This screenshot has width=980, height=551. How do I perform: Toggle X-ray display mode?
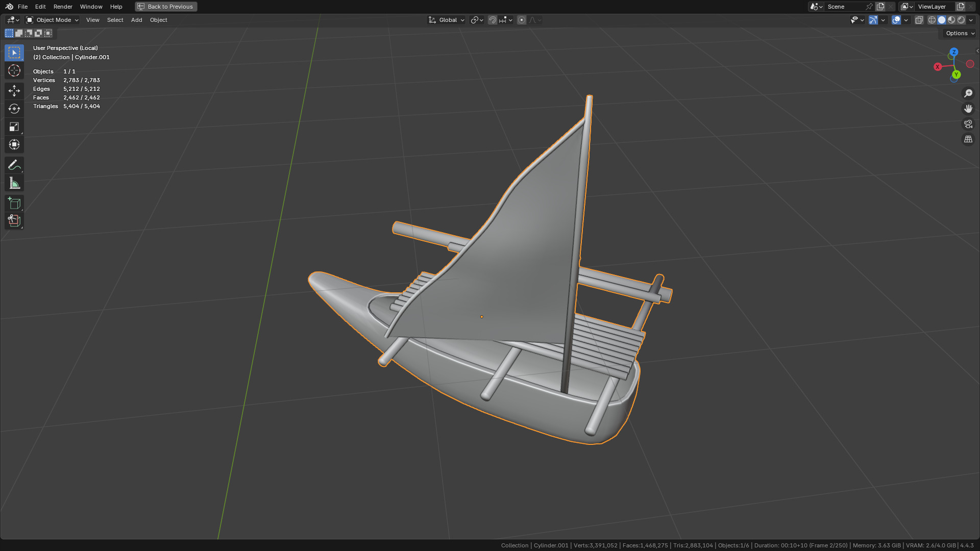point(919,20)
